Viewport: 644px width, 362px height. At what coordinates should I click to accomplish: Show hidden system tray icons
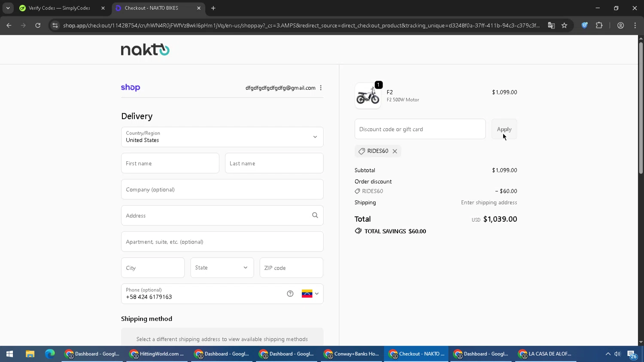pyautogui.click(x=608, y=354)
